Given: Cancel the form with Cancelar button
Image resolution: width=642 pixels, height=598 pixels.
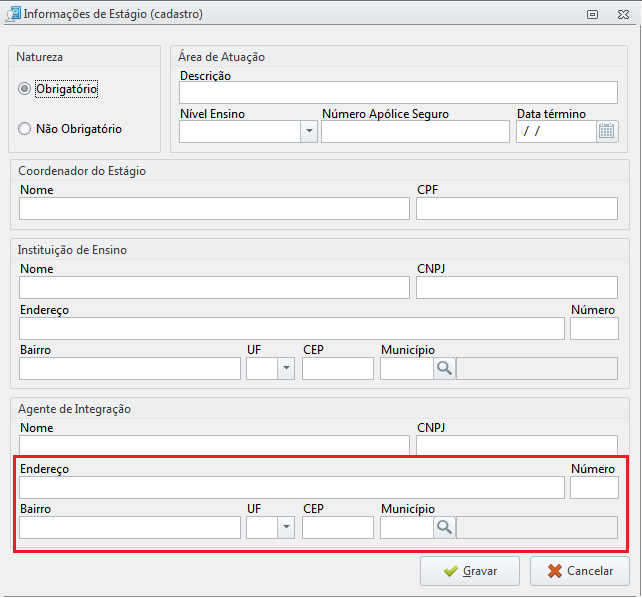Looking at the screenshot, I should pos(580,571).
